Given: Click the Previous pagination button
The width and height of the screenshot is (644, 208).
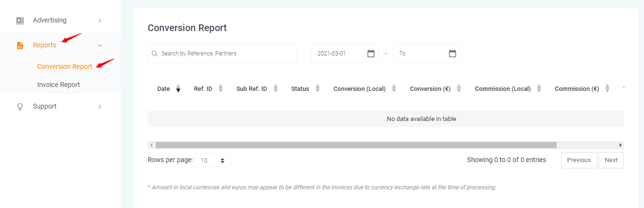Looking at the screenshot, I should (579, 160).
